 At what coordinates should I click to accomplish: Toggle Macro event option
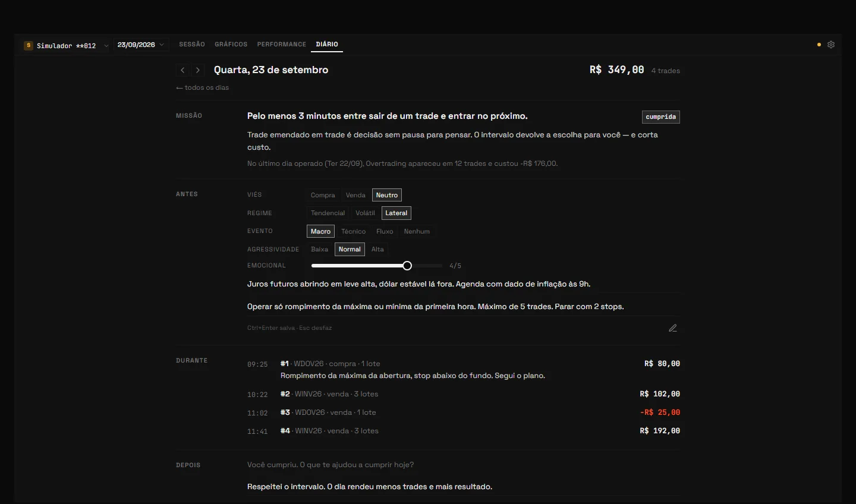point(320,231)
